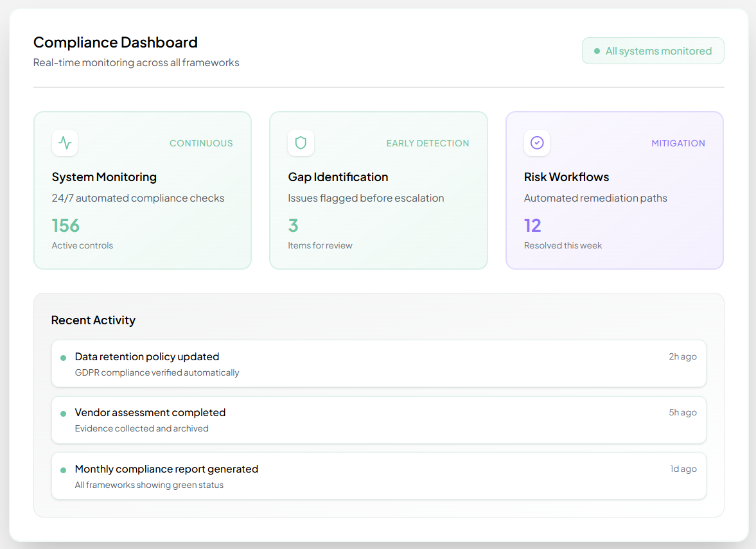This screenshot has height=549, width=756.
Task: Click the status dot in All systems monitored
Action: click(x=597, y=51)
